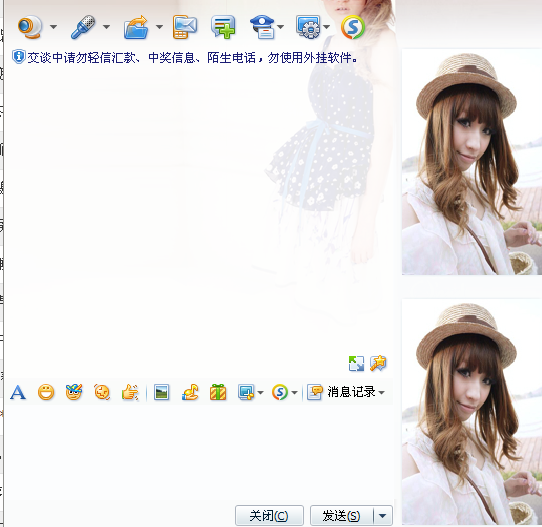Click the send picture icon
Image resolution: width=542 pixels, height=527 pixels.
pyautogui.click(x=161, y=393)
